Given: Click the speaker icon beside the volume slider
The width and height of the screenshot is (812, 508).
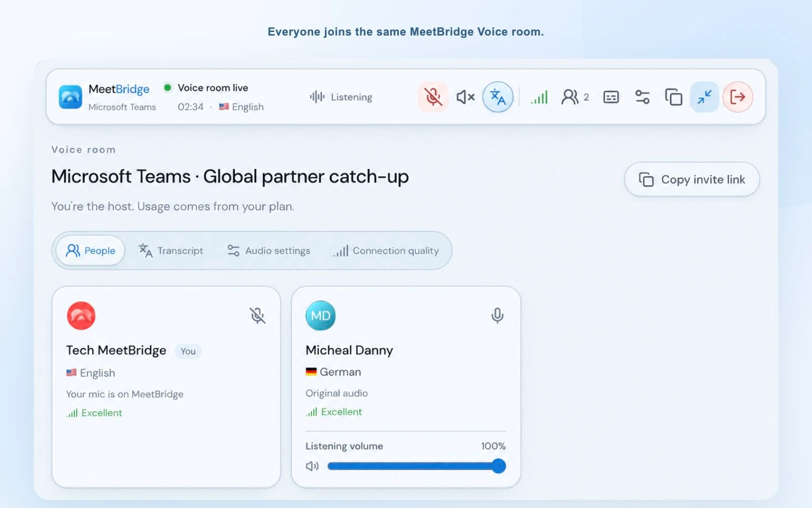Looking at the screenshot, I should point(312,466).
